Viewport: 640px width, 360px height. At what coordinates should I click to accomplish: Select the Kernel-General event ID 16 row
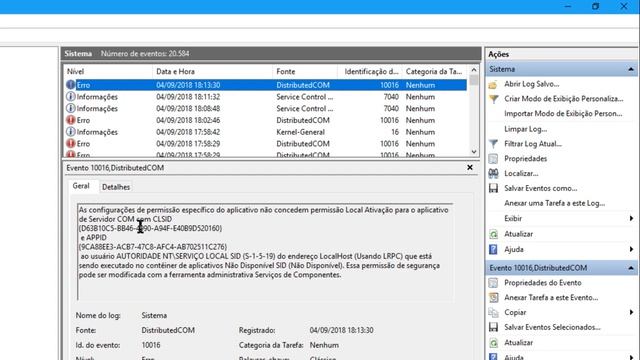[x=265, y=132]
